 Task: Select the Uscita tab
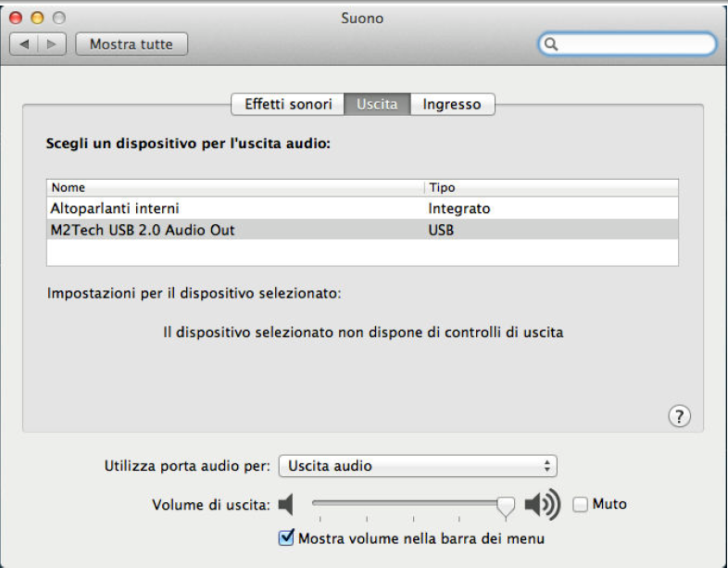click(x=377, y=104)
